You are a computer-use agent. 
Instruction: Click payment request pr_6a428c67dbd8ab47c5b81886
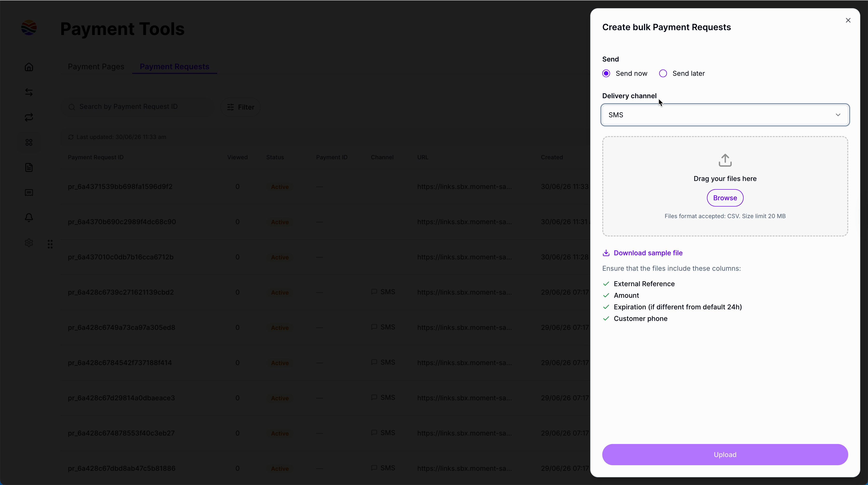(121, 469)
